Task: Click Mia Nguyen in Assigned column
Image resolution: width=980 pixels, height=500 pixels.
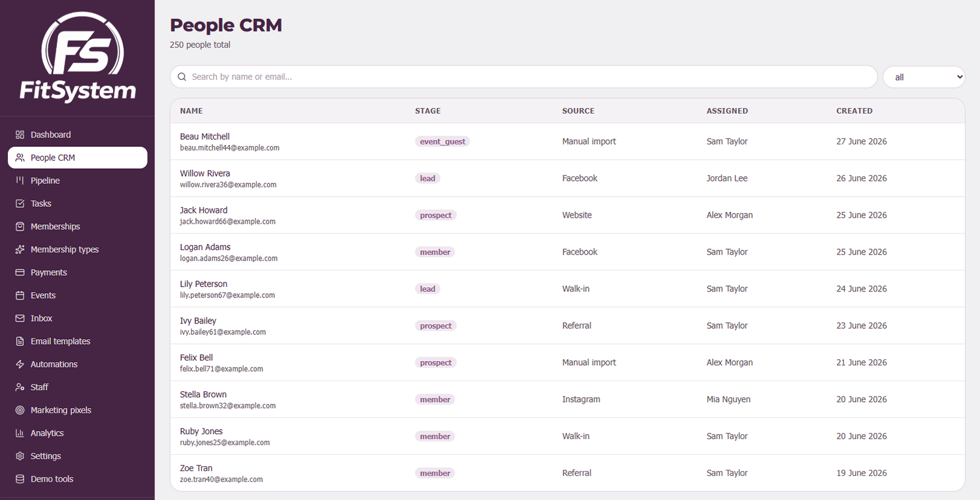Action: click(729, 399)
